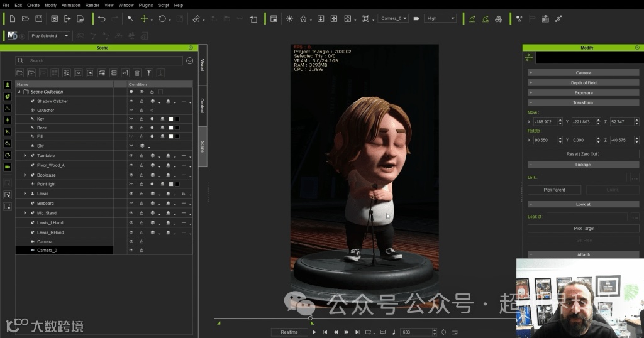644x338 pixels.
Task: Toggle the Lewis row visibility eye
Action: point(131,194)
